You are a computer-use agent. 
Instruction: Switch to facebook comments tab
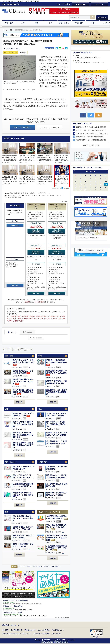click(x=27, y=332)
